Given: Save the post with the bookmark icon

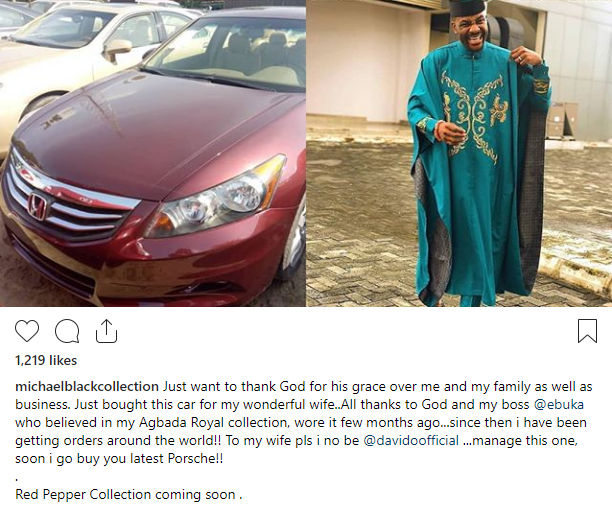Looking at the screenshot, I should point(587,331).
